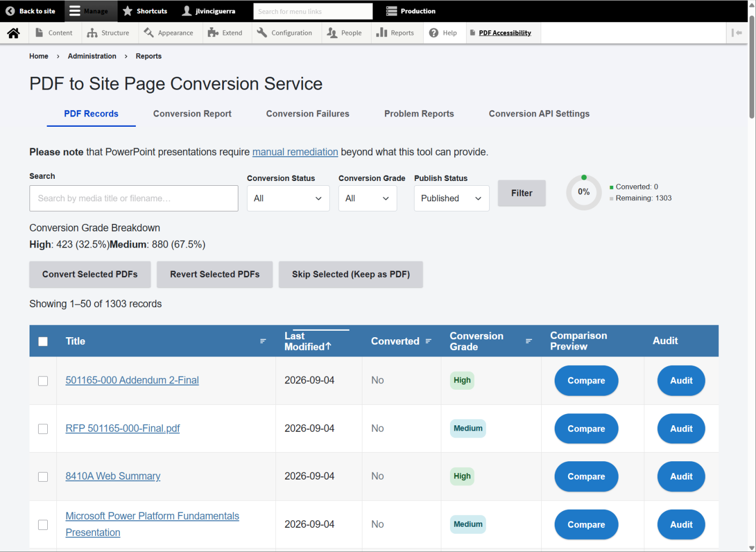Click the Filter button
Viewport: 756px width, 552px height.
click(x=522, y=193)
